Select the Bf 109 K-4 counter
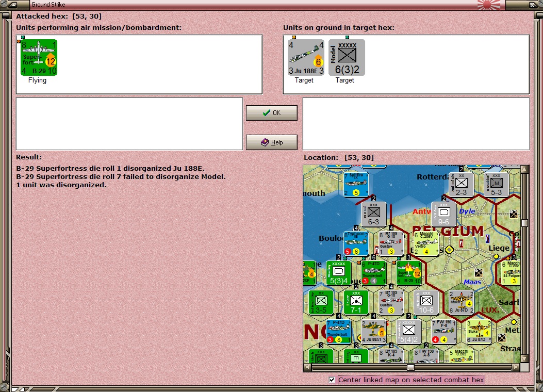Viewport: 543px width, 392px height. coord(391,356)
